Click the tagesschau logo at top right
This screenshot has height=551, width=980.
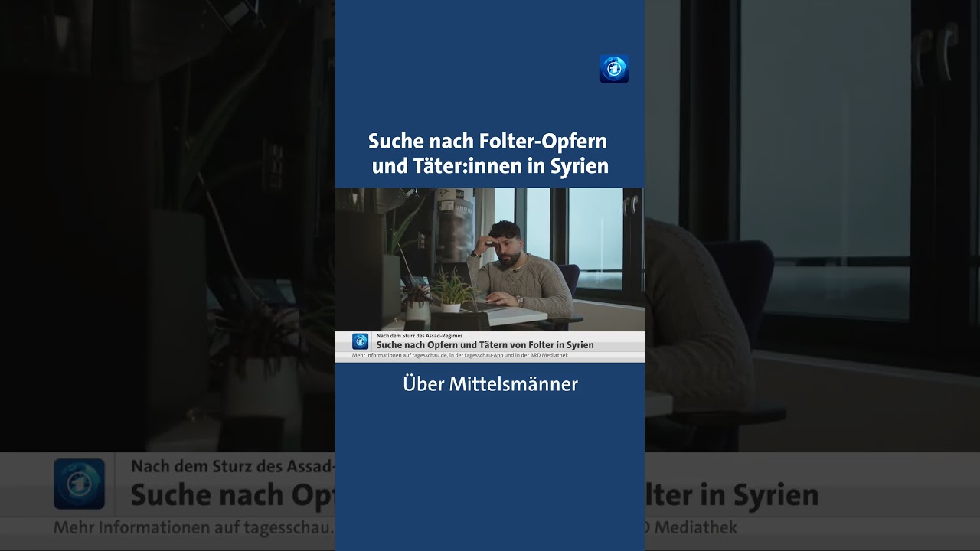[614, 69]
